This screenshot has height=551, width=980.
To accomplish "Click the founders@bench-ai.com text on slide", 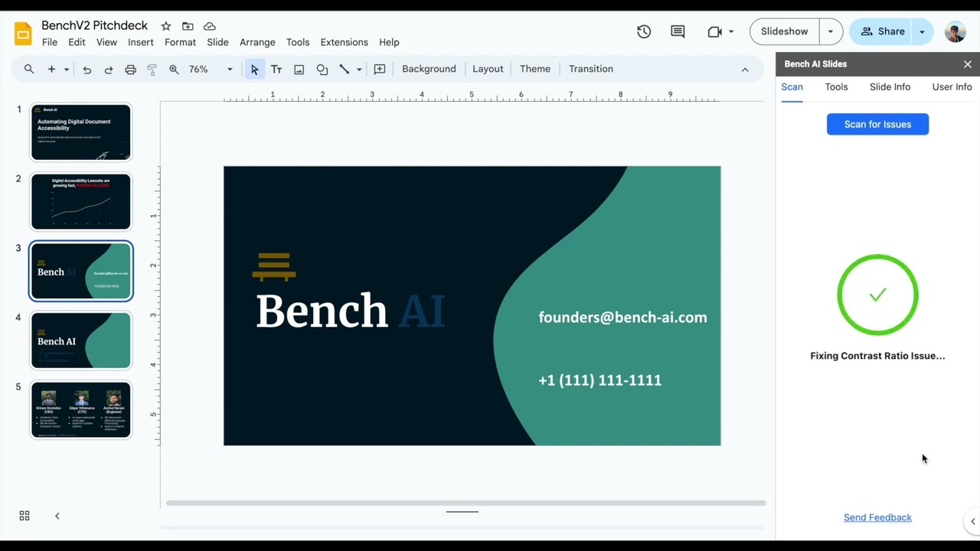I will pos(622,318).
